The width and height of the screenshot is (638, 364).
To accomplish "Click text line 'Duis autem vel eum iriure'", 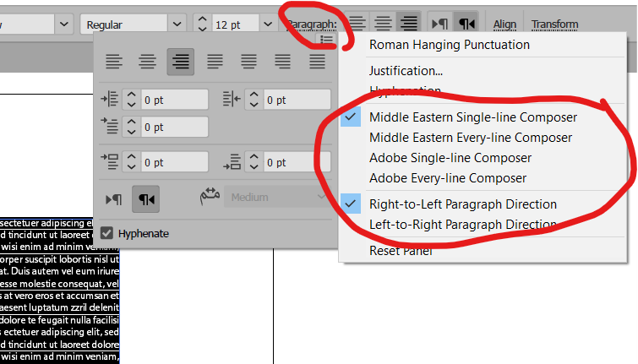I will (x=65, y=271).
